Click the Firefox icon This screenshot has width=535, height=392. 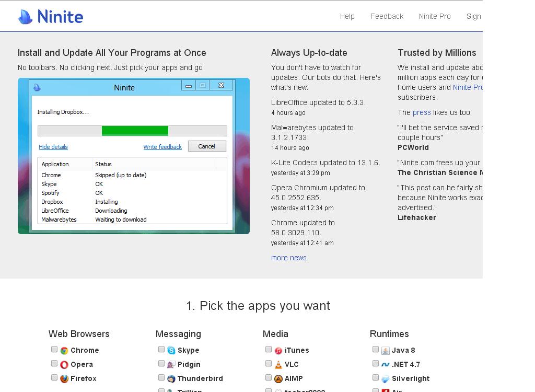64,378
